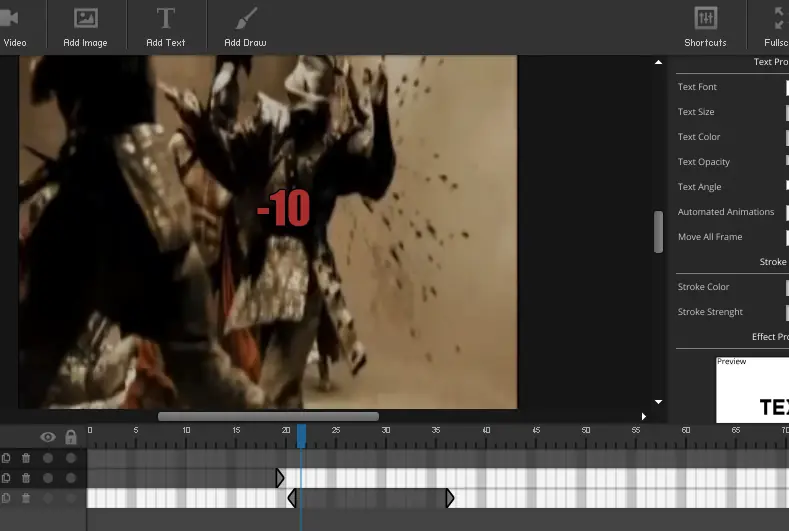Select the red -10 text on canvas

[283, 208]
